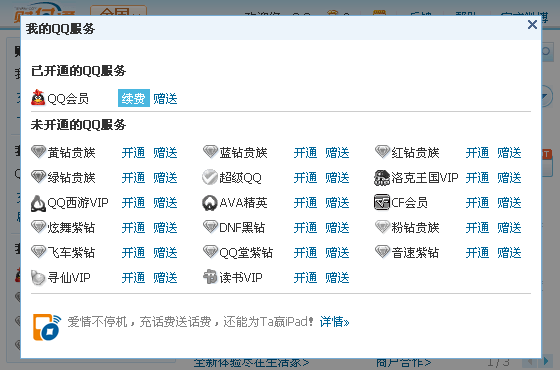Open 开通 for 红钻贵族
The image size is (560, 370).
[x=478, y=153]
